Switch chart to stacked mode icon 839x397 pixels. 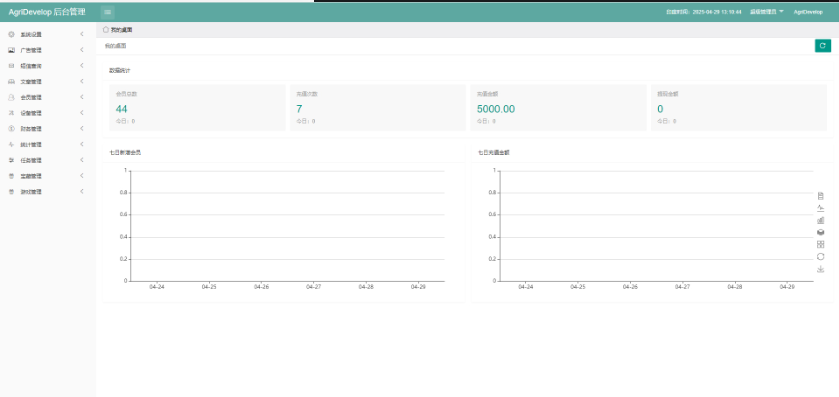pos(821,232)
